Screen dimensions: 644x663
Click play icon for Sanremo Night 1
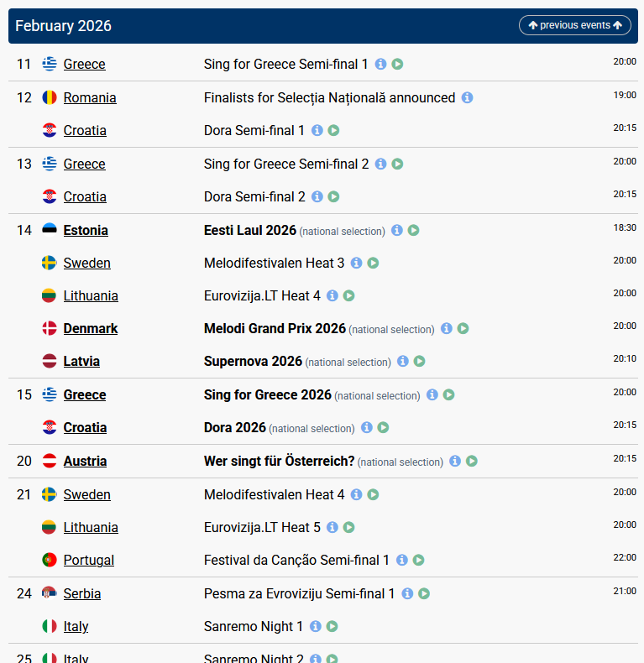click(x=332, y=626)
